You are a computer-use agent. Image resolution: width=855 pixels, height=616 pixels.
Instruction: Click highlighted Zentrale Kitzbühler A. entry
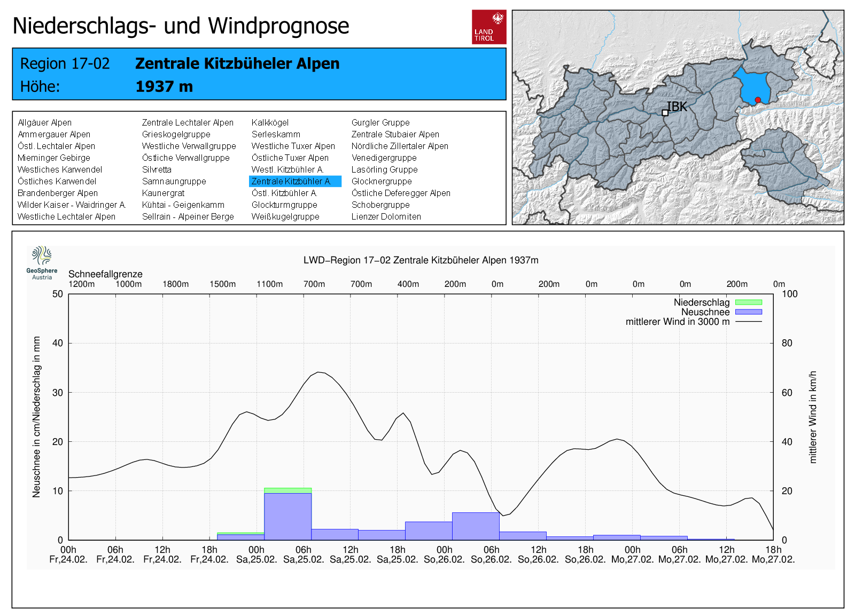pos(295,182)
